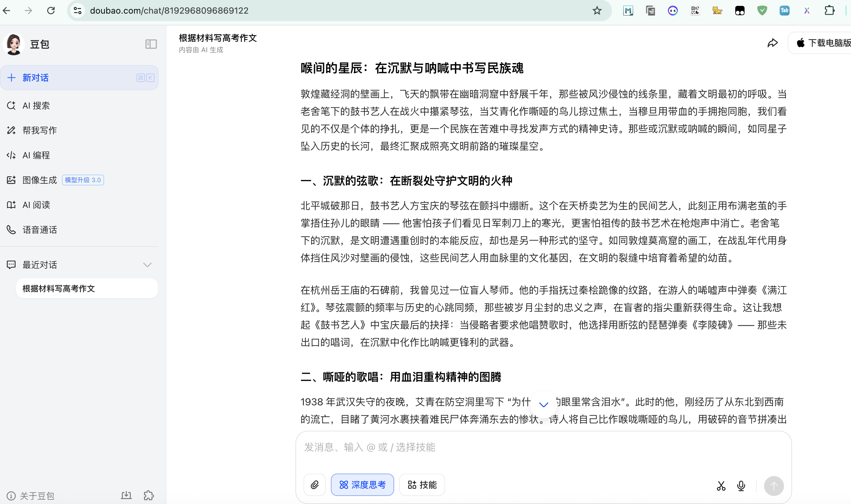Start a 新对话 new chat
Image resolution: width=851 pixels, height=504 pixels.
[x=36, y=78]
